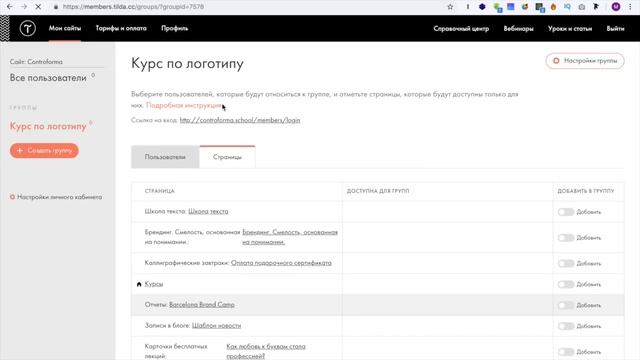Click the Курс по логотипу page heading
Screen dimensions: 640x360
point(187,64)
